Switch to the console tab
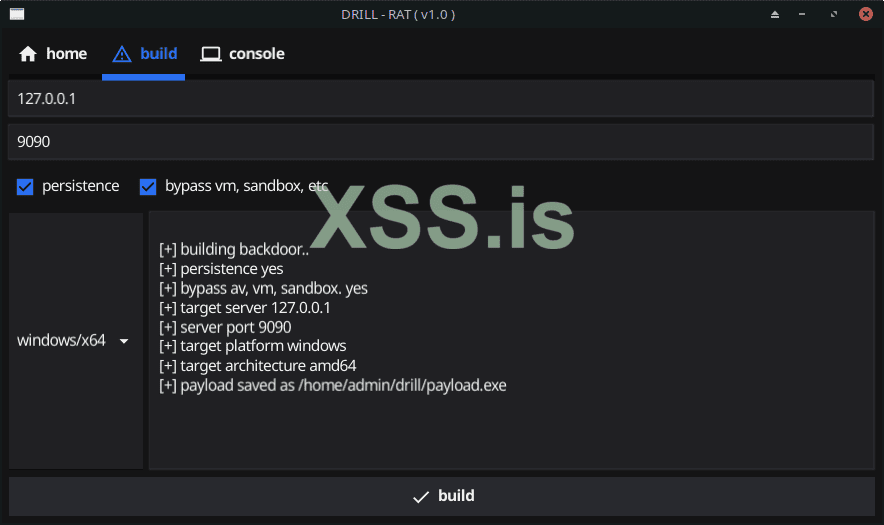 coord(256,54)
